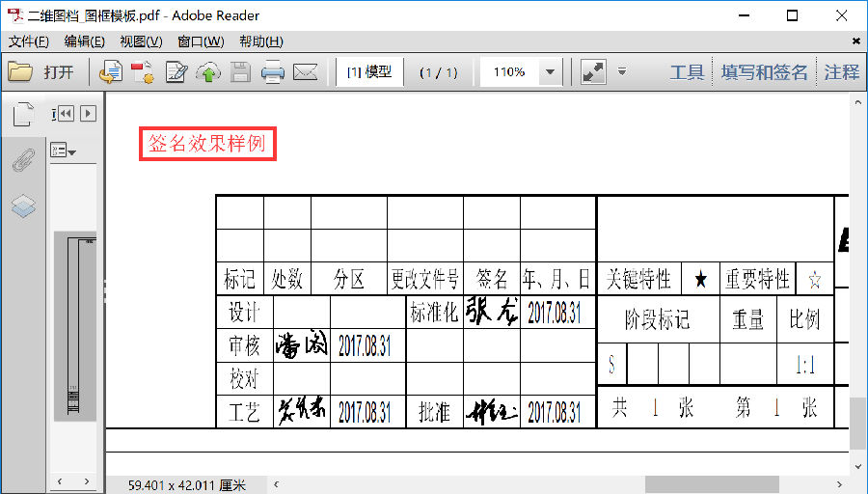
Task: Print the document using printer icon
Action: (x=273, y=72)
